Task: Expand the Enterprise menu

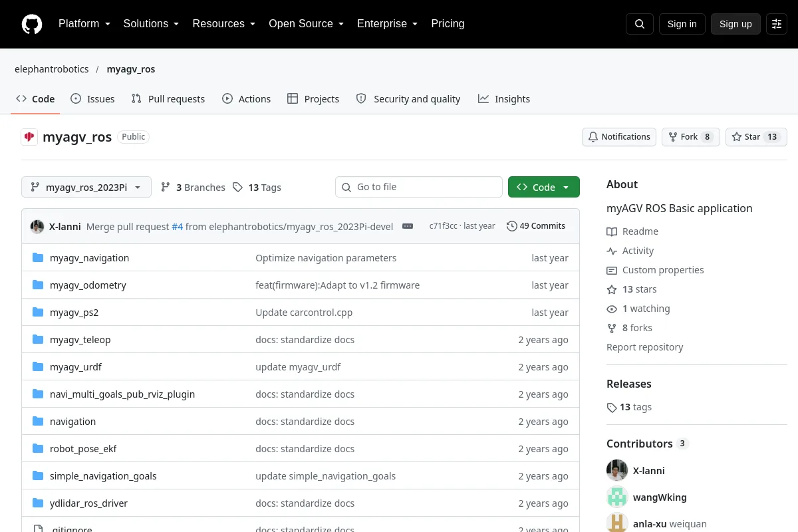Action: tap(387, 24)
